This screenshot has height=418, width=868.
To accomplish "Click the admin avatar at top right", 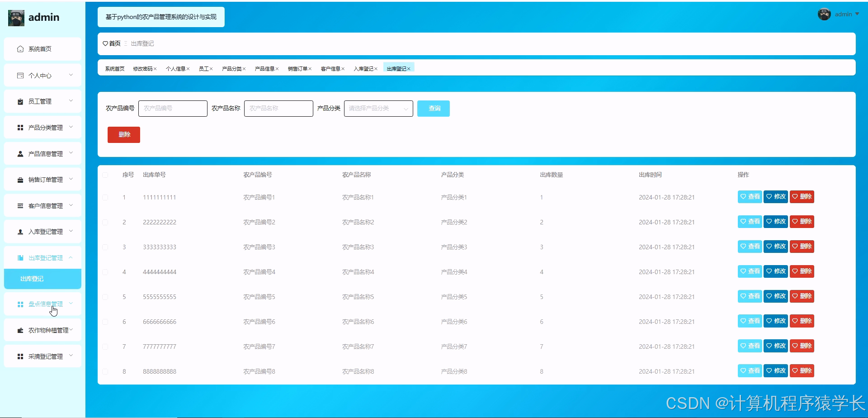I will tap(824, 14).
